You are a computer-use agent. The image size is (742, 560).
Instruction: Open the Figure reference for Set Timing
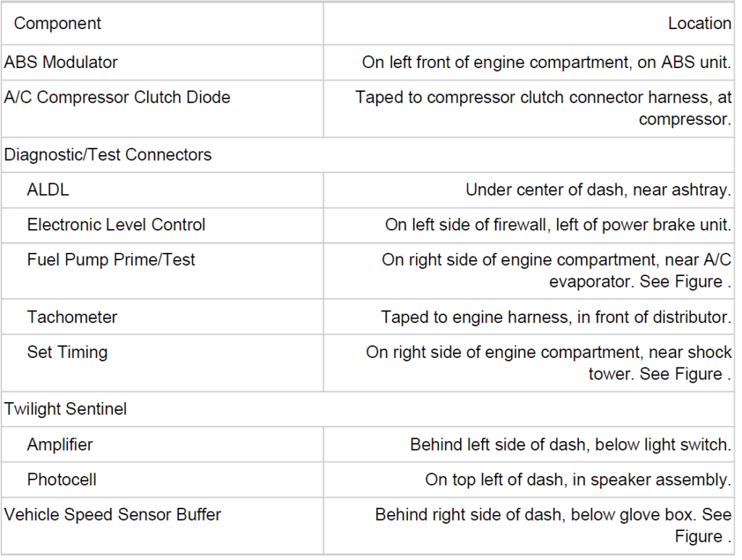[x=680, y=375]
